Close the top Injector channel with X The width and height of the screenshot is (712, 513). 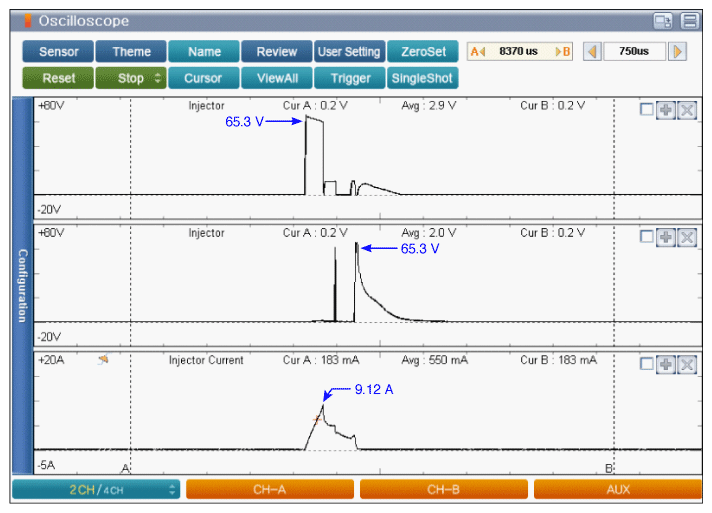click(x=687, y=110)
